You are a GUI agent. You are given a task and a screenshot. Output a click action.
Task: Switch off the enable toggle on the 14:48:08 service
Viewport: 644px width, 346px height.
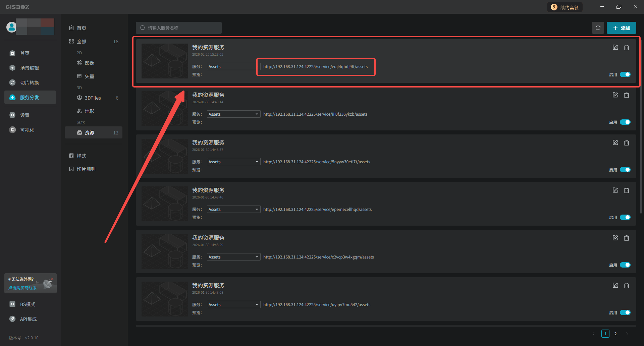pyautogui.click(x=625, y=313)
